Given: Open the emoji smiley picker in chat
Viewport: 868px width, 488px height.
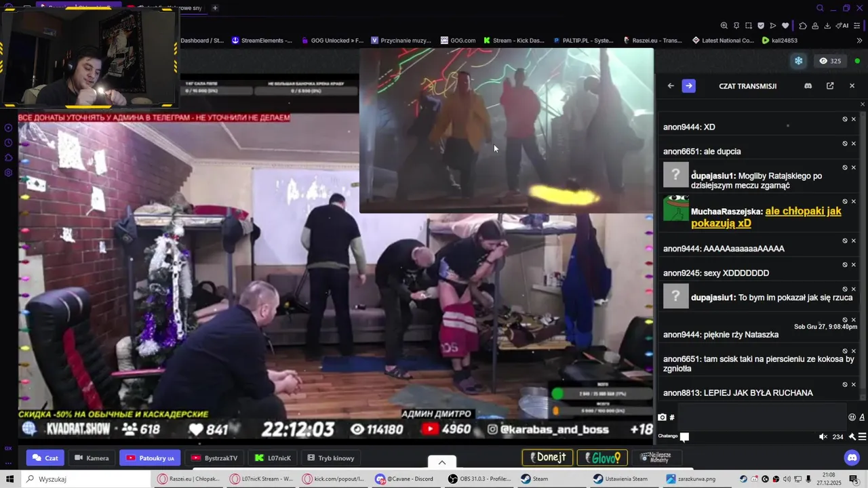Looking at the screenshot, I should tap(852, 417).
